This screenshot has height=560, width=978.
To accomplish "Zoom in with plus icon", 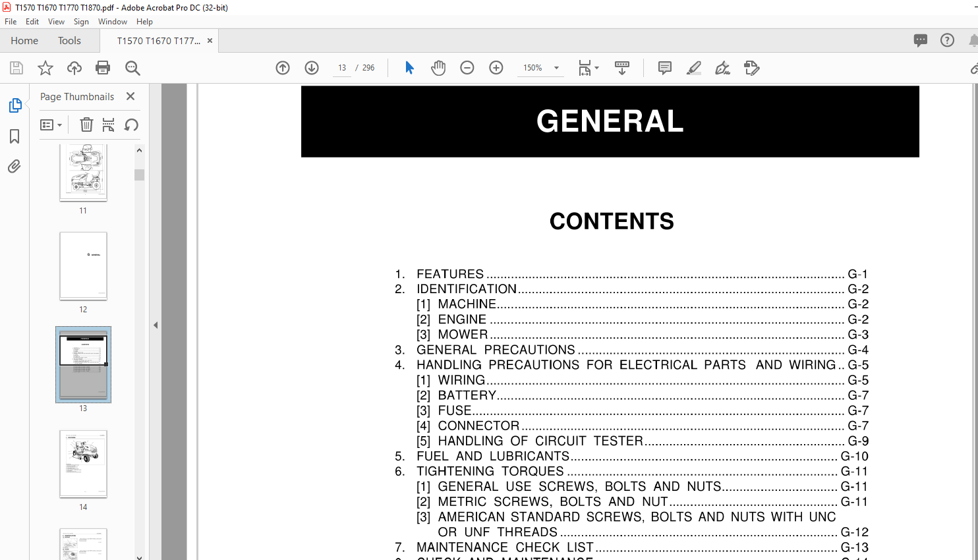I will point(496,68).
